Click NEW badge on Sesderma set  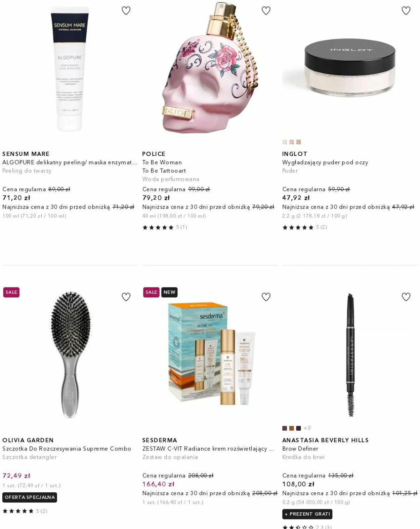pyautogui.click(x=169, y=292)
